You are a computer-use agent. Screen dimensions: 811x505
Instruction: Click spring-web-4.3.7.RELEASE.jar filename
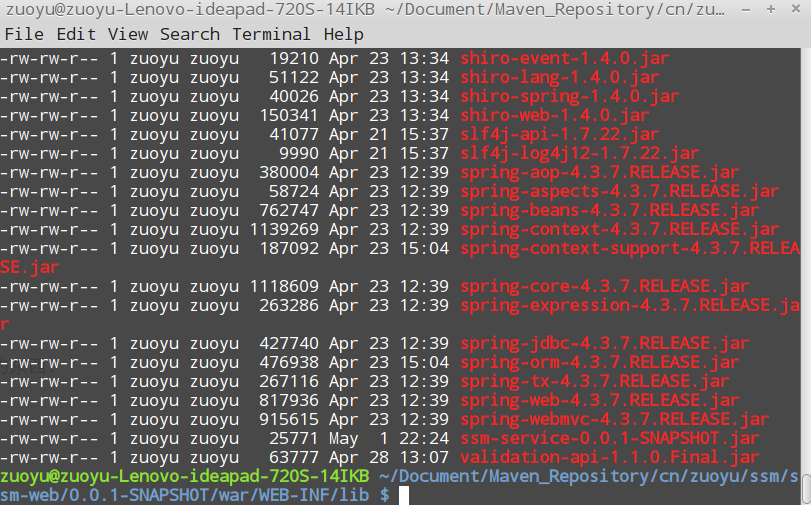coord(599,400)
